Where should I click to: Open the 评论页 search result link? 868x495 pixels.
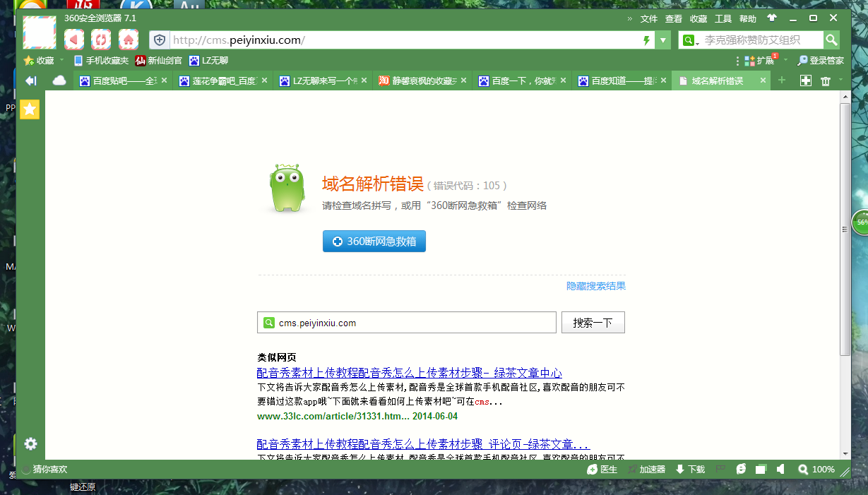(423, 444)
